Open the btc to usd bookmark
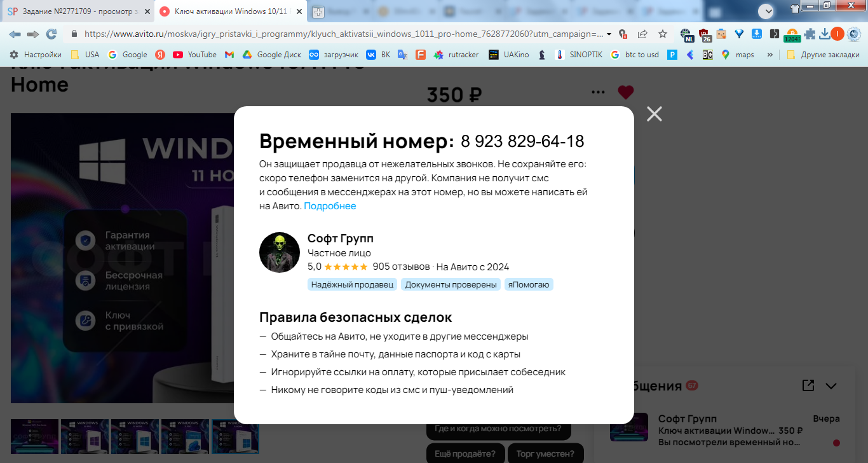The image size is (868, 463). 635,55
